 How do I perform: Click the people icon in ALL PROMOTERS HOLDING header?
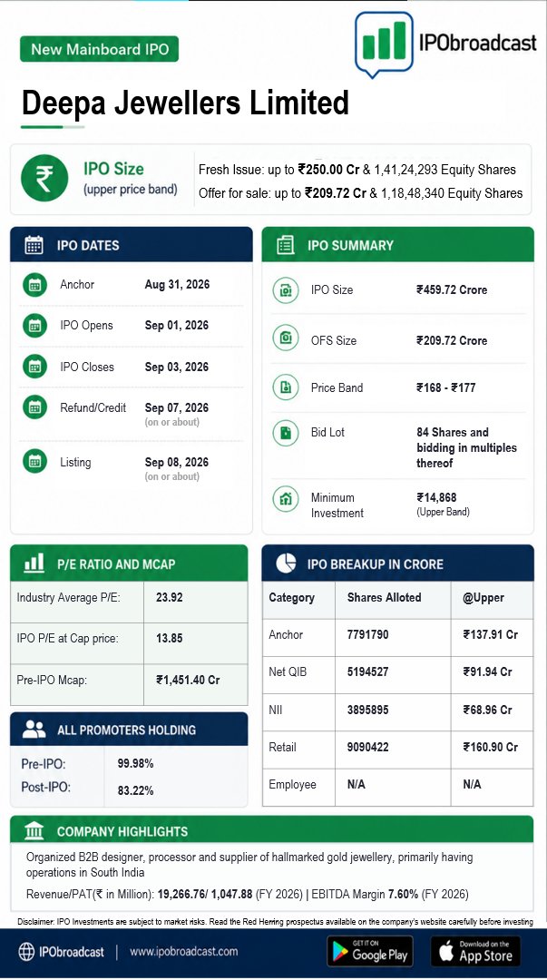point(34,729)
